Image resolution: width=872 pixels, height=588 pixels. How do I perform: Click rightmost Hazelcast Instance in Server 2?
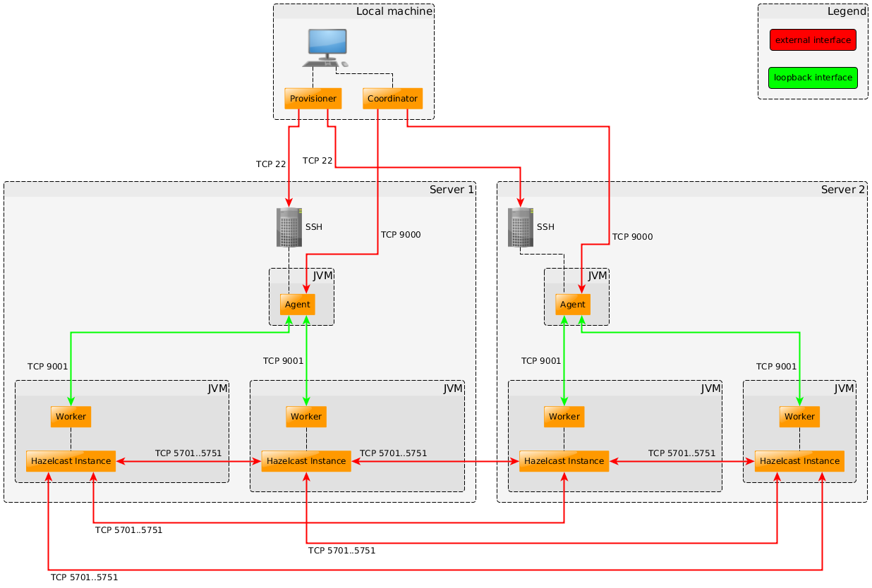pyautogui.click(x=800, y=461)
